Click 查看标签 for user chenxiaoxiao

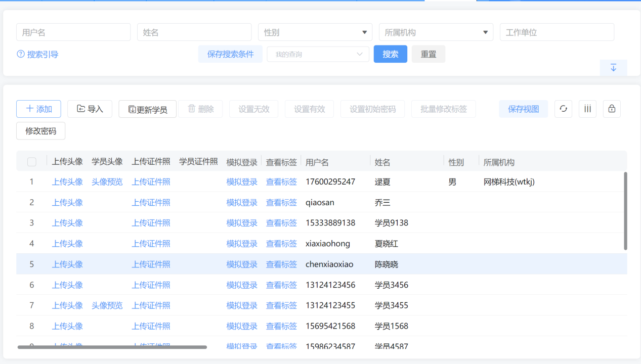[x=281, y=264]
